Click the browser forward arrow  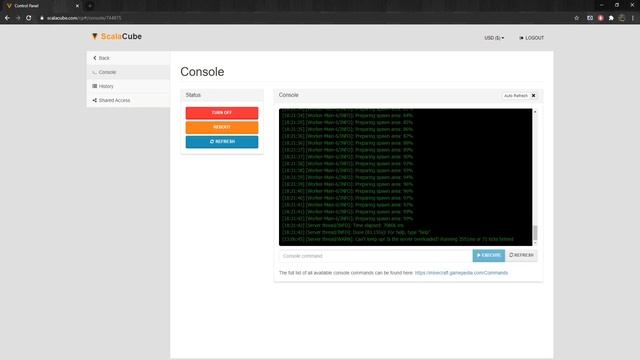[18, 18]
